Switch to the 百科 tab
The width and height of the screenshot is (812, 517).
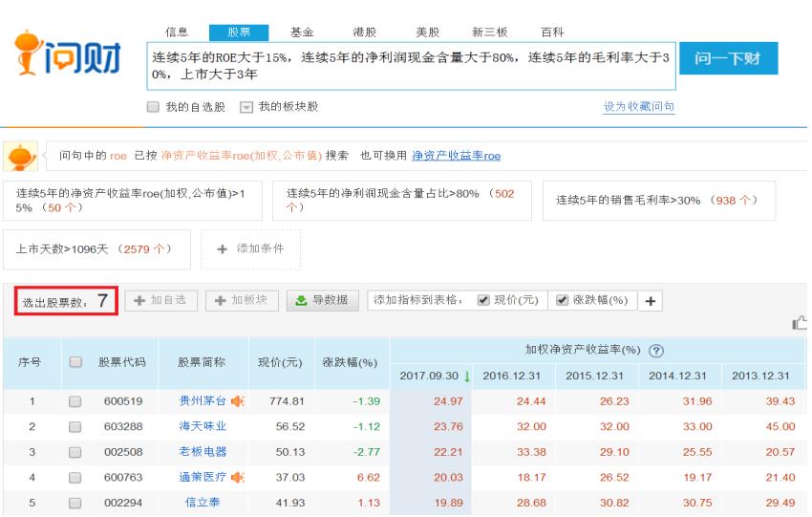click(x=552, y=32)
